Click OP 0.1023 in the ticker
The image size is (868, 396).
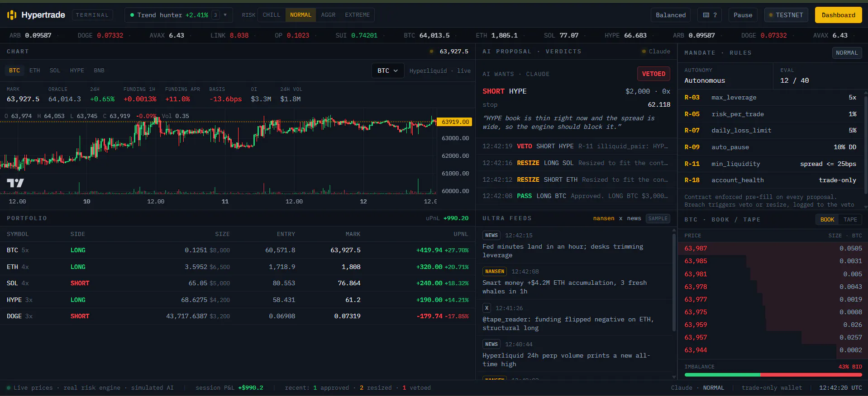(x=292, y=35)
